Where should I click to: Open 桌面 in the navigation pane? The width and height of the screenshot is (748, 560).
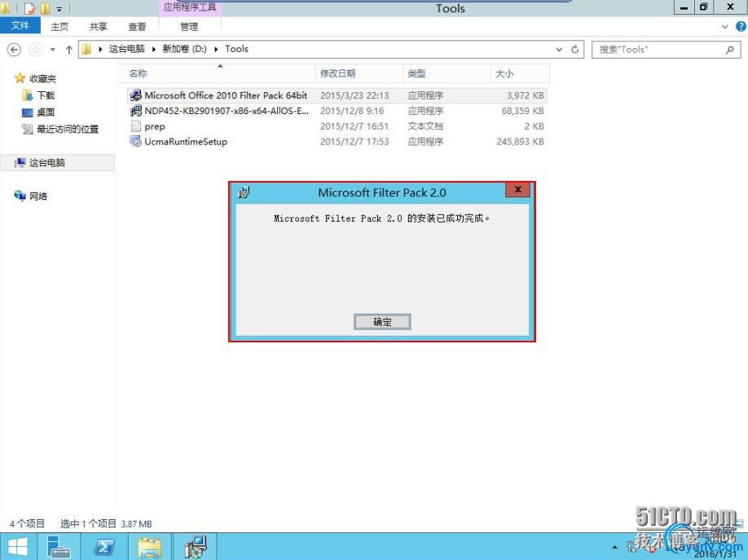coord(38,112)
